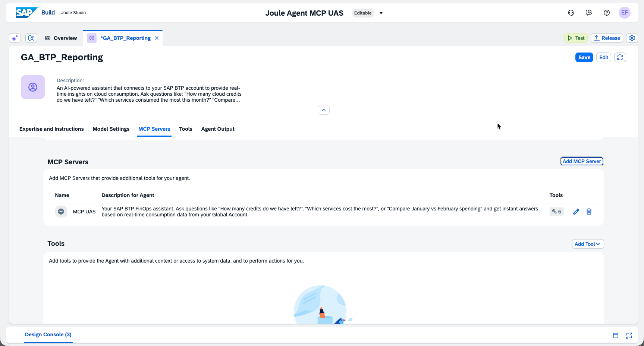Toggle the Design Console panel layout icon
This screenshot has width=644, height=346.
point(616,336)
